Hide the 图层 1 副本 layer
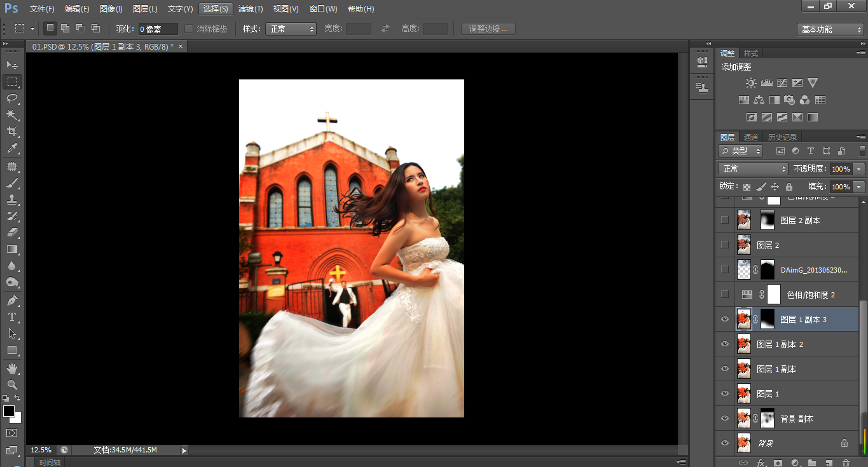The height and width of the screenshot is (467, 868). [725, 369]
